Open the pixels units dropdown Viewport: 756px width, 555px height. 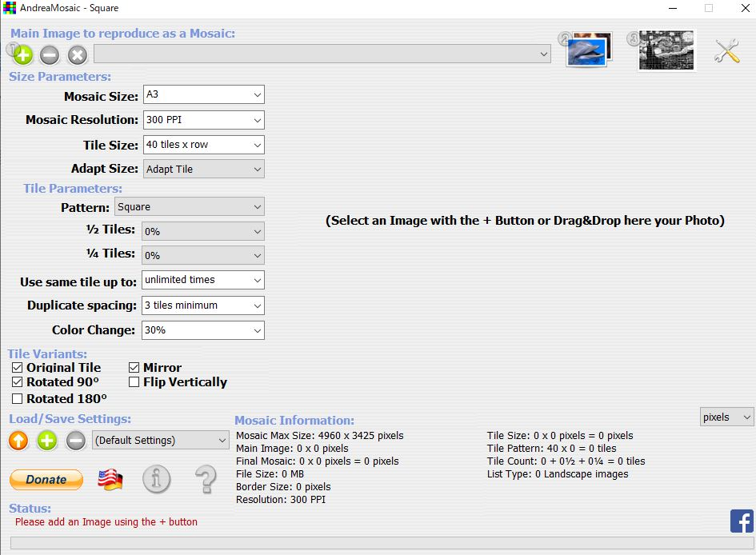tap(726, 417)
